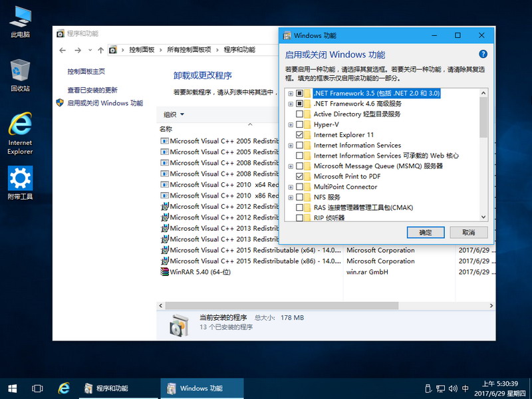Click the 程序和功能 breadcrumb
Image resolution: width=532 pixels, height=399 pixels.
coord(239,50)
